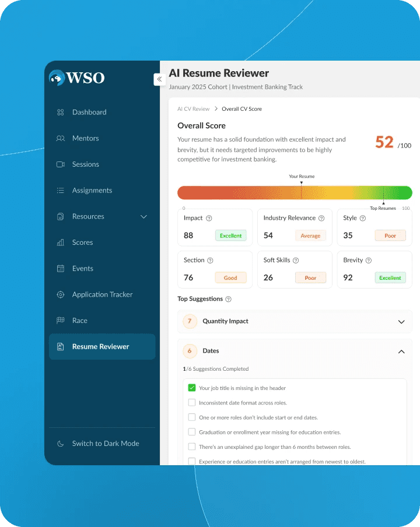Click the Events calendar icon
This screenshot has width=420, height=527.
point(61,269)
